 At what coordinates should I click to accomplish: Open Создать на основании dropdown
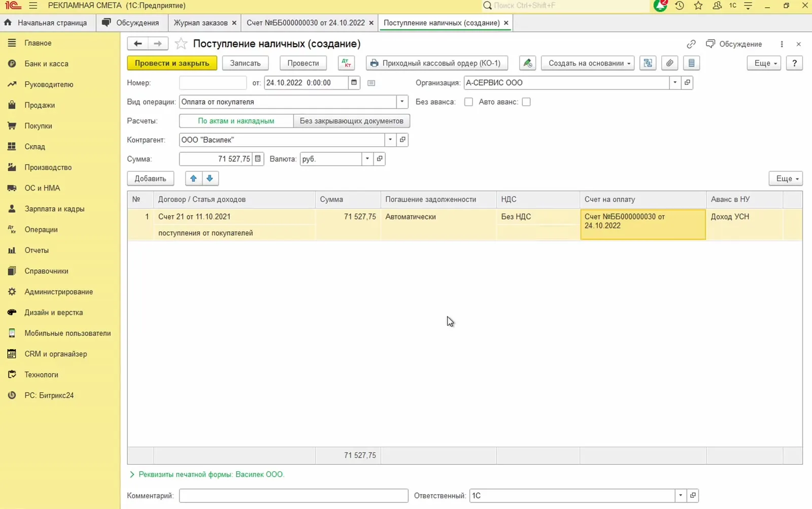click(x=588, y=63)
